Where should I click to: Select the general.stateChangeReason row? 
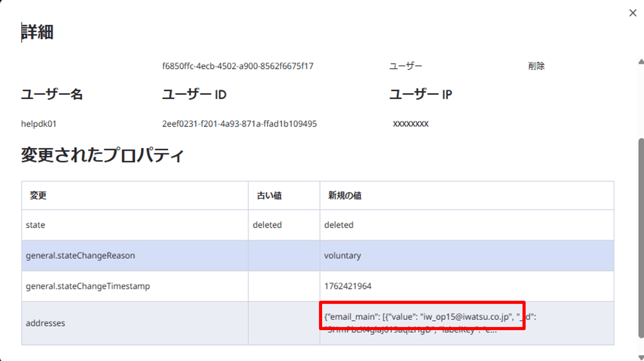pyautogui.click(x=80, y=255)
